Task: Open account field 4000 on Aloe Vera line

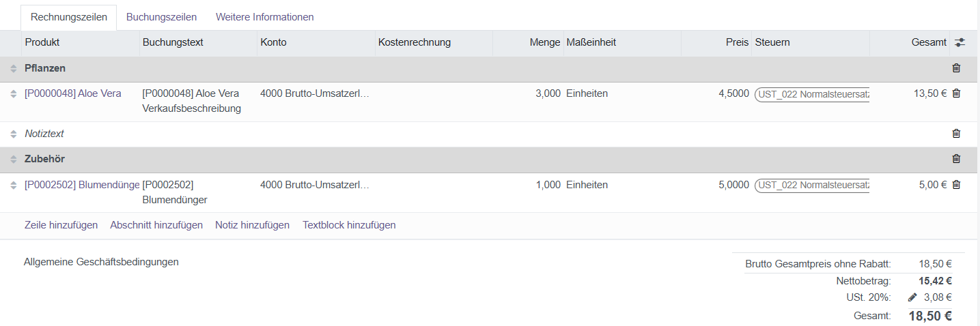Action: click(315, 93)
